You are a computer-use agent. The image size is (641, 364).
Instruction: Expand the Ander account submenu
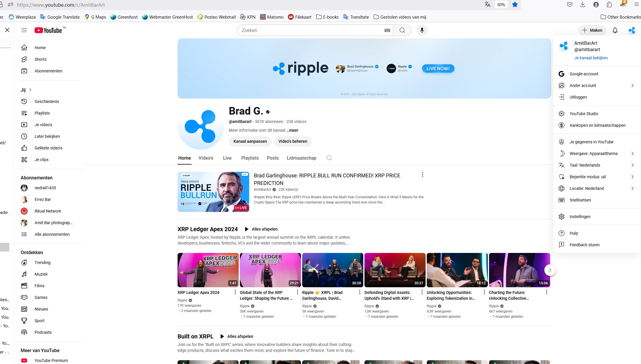(x=632, y=85)
